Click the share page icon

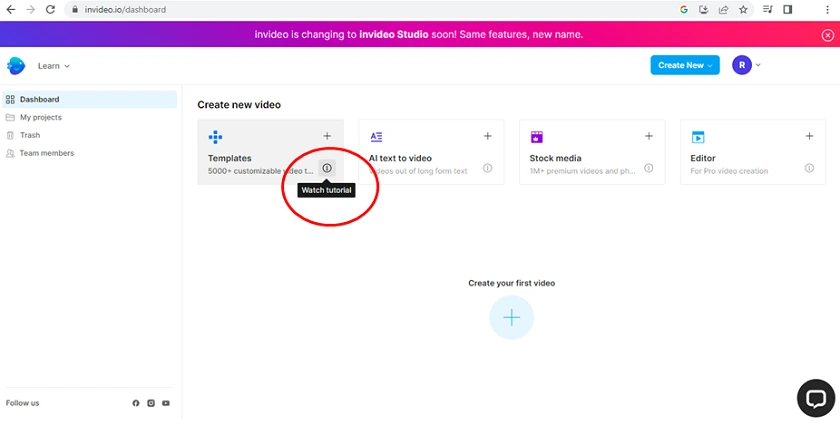tap(723, 9)
